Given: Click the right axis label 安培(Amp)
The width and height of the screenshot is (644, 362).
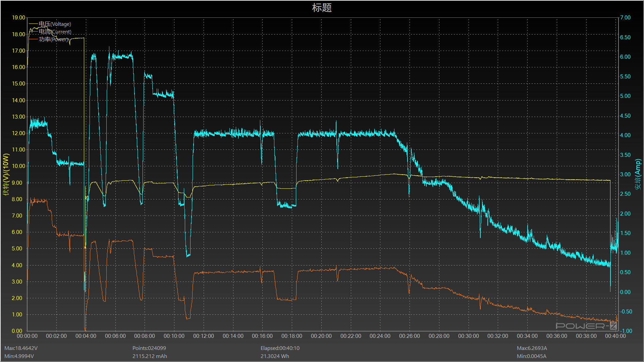Looking at the screenshot, I should [x=638, y=174].
